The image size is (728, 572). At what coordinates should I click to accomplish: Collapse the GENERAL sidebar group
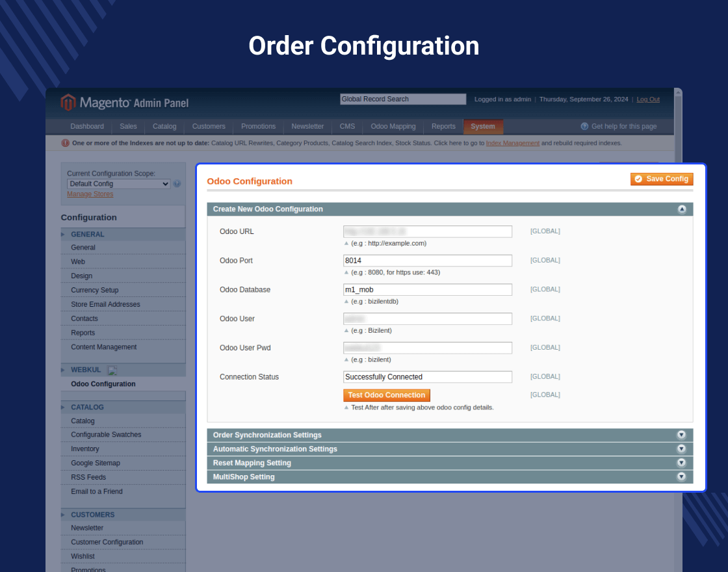[x=123, y=235]
